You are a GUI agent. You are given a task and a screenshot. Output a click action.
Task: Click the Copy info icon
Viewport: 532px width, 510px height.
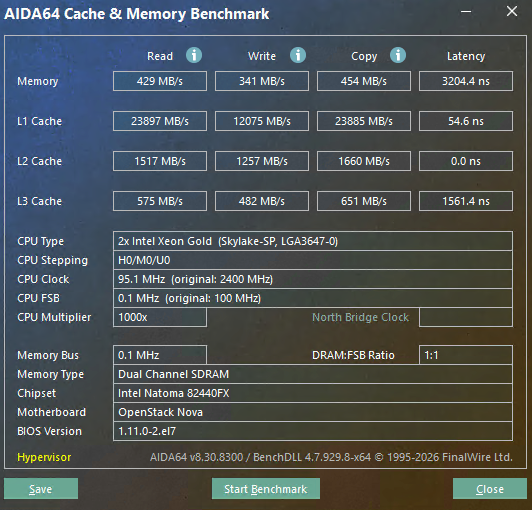(x=398, y=55)
